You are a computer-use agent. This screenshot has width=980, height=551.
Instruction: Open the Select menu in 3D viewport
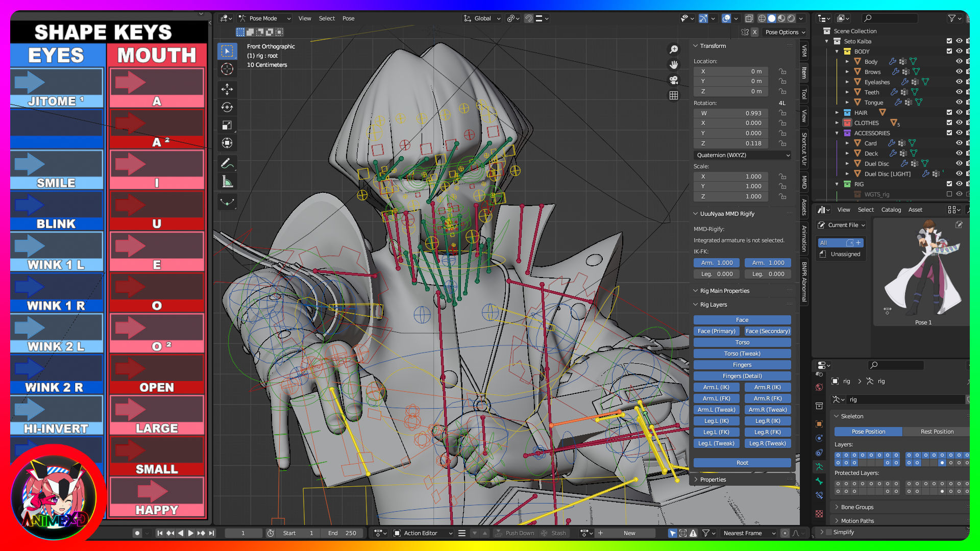[327, 18]
